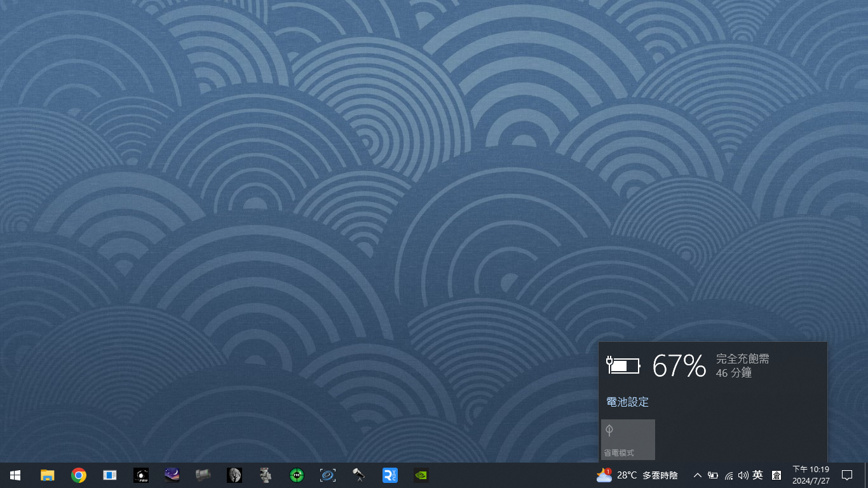Open the moon image app icon

click(234, 475)
